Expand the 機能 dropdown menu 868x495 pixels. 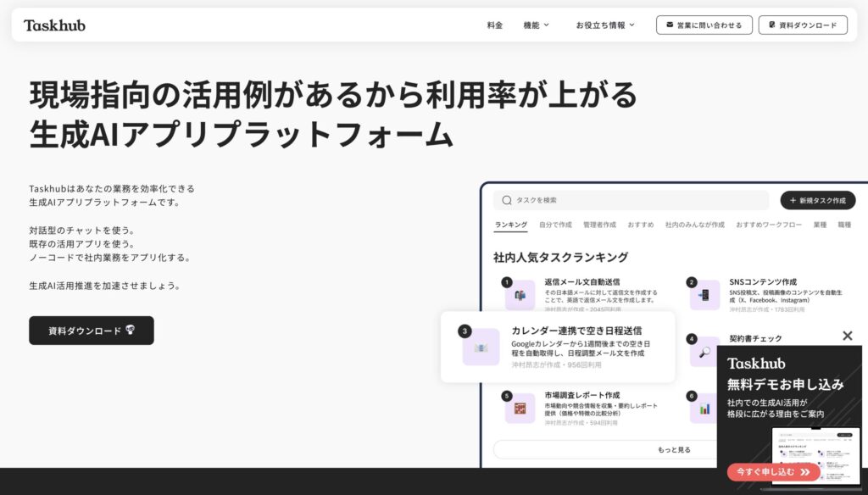click(536, 25)
